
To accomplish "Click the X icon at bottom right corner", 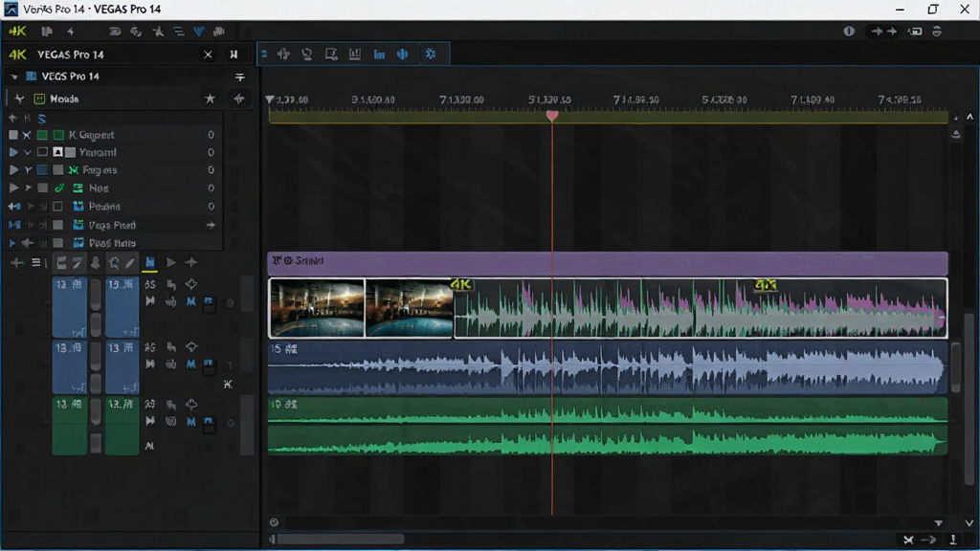I will tap(908, 540).
